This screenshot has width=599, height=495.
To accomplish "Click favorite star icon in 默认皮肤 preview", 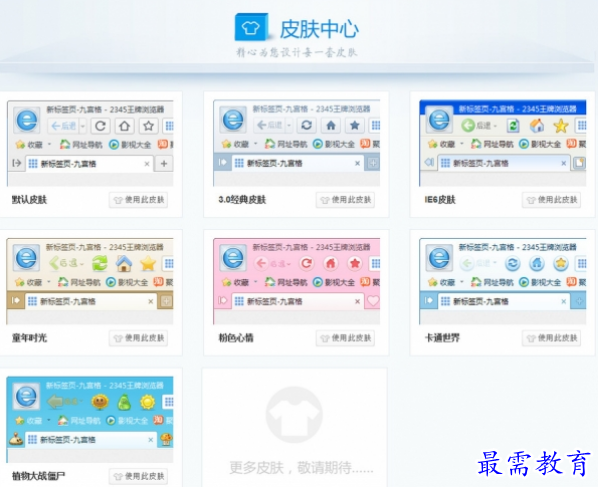I will click(149, 126).
